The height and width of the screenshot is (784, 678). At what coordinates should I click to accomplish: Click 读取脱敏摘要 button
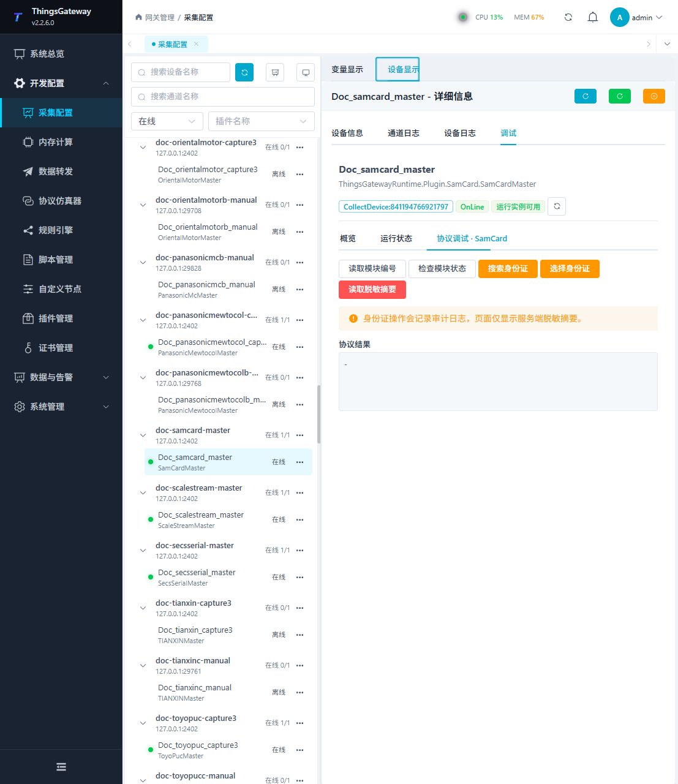click(372, 290)
